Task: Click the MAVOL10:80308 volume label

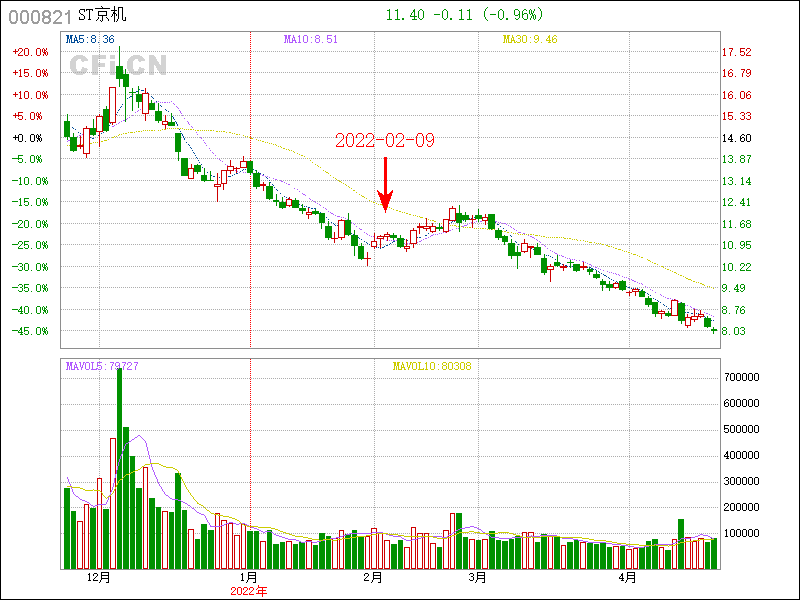Action: point(431,366)
